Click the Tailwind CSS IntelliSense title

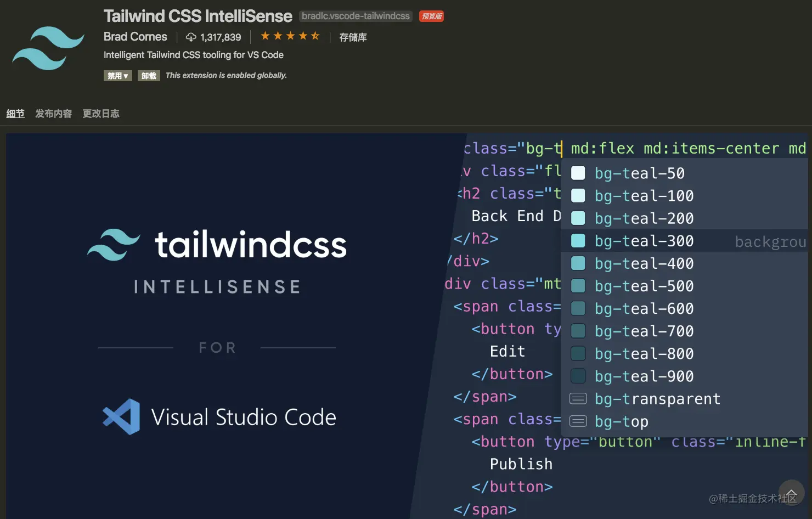(198, 16)
